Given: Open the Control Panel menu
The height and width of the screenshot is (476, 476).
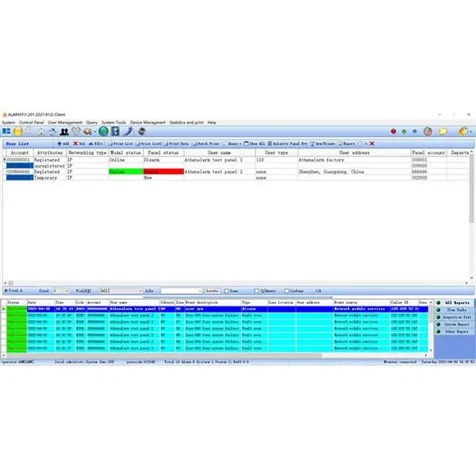Looking at the screenshot, I should (x=32, y=122).
